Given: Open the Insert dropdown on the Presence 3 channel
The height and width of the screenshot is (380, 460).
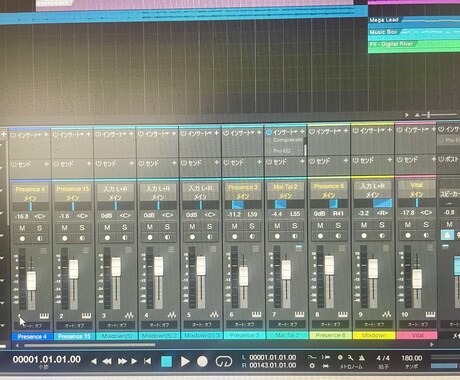Looking at the screenshot, I should click(x=242, y=133).
